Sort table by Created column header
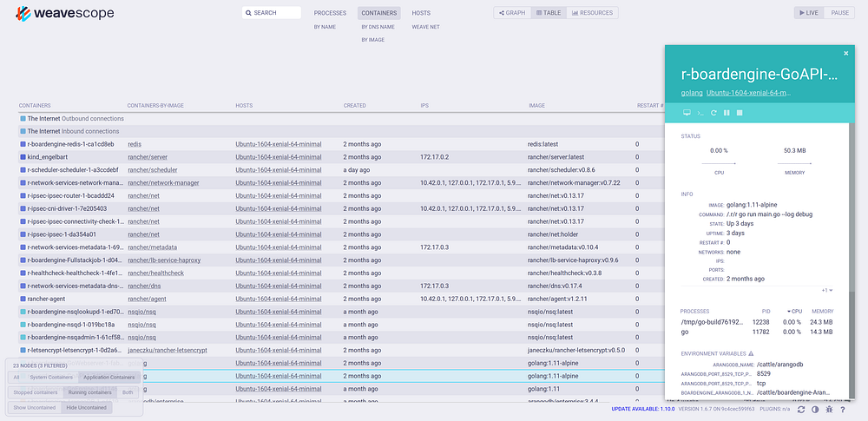 click(355, 105)
